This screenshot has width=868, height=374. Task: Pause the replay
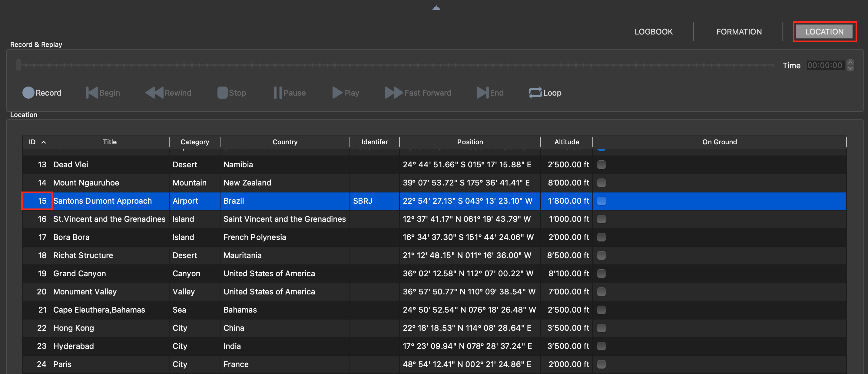[x=278, y=93]
